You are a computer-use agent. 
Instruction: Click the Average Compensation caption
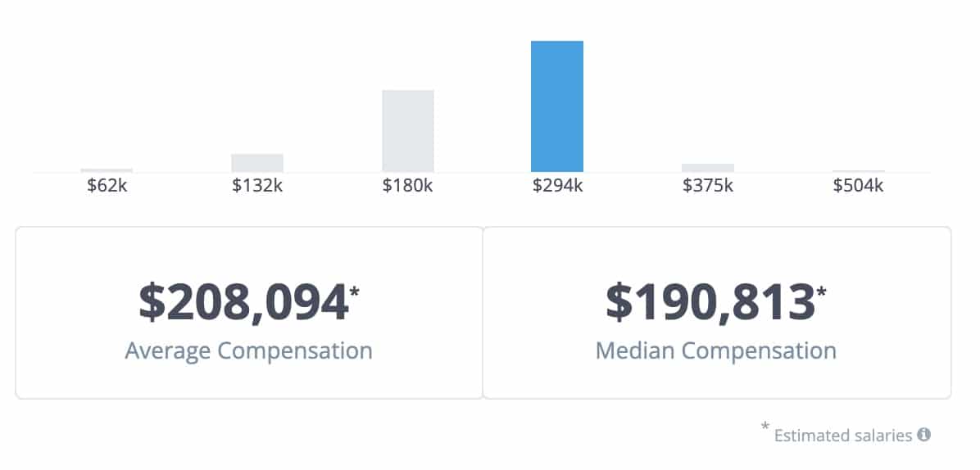pyautogui.click(x=248, y=351)
